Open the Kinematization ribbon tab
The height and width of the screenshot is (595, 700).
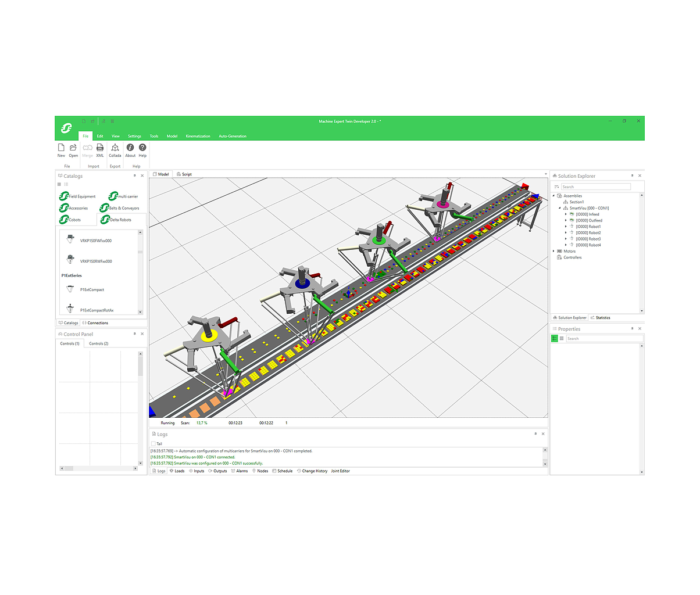[x=198, y=136]
